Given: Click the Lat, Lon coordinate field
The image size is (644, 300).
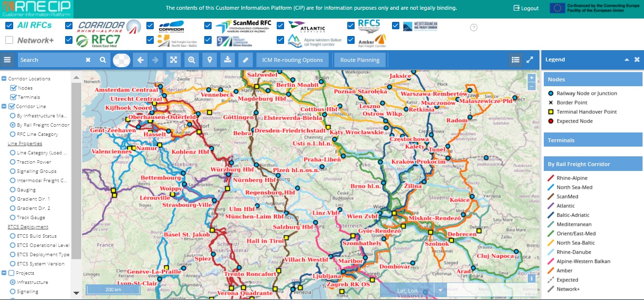Looking at the screenshot, I should pyautogui.click(x=408, y=291).
